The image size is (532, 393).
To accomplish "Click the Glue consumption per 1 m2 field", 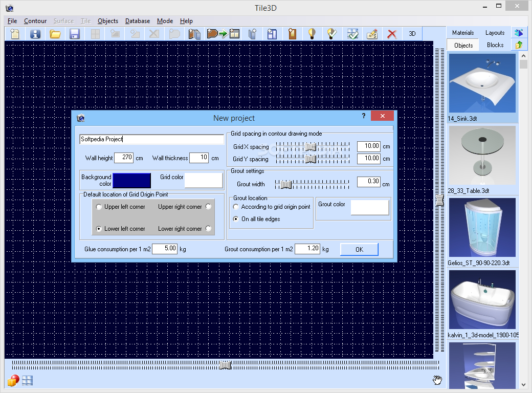I will [165, 249].
